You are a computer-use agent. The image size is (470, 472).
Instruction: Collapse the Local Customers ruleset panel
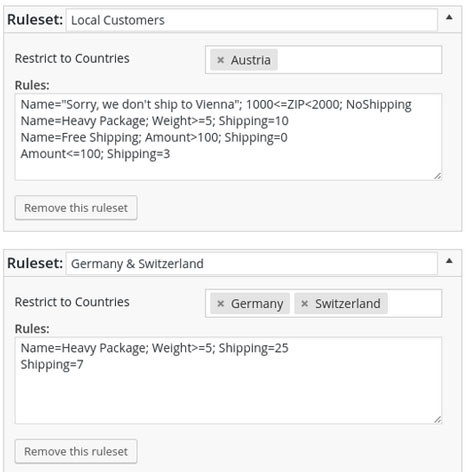(449, 17)
